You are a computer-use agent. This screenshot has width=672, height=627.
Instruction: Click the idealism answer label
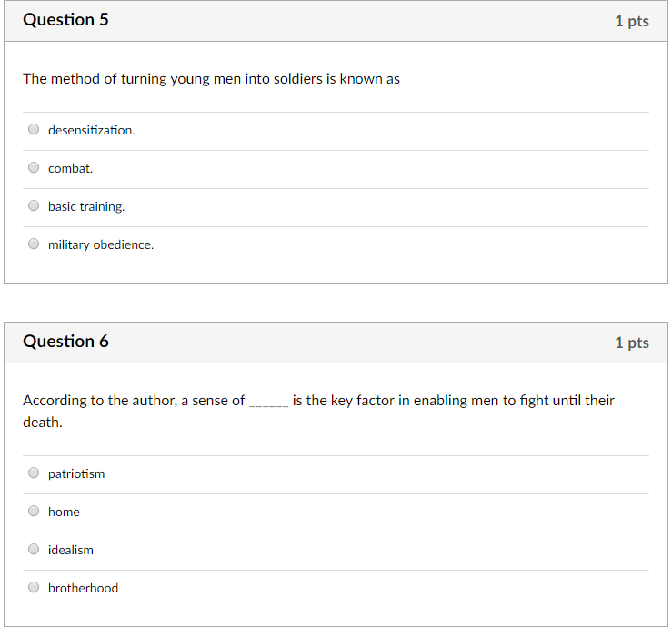[71, 550]
